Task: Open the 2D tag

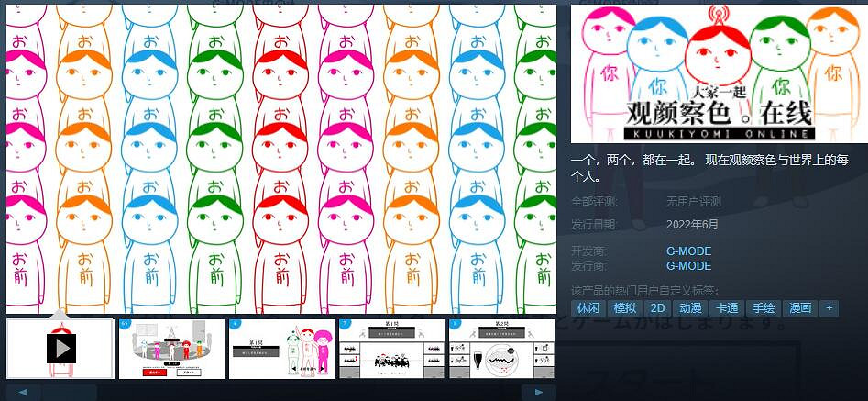Action: pos(657,308)
